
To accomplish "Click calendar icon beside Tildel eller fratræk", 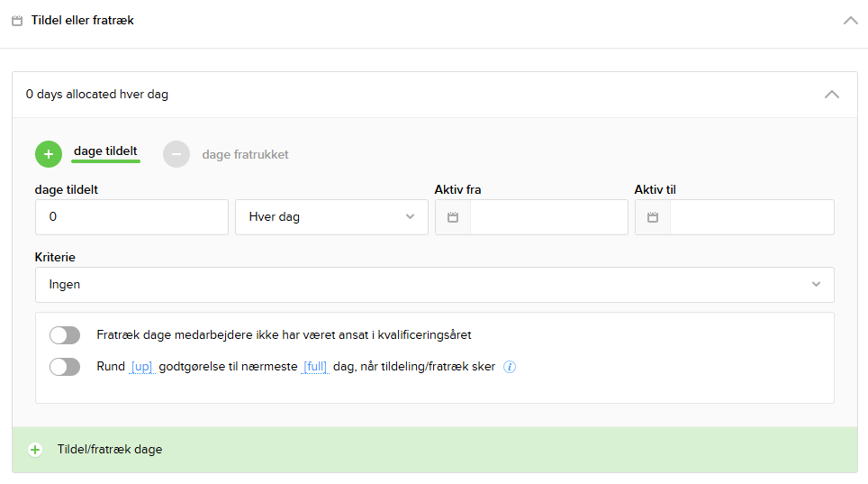I will click(17, 21).
